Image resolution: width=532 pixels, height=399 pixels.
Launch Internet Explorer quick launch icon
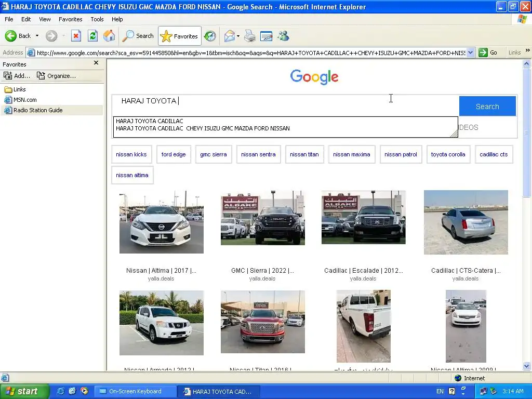60,391
